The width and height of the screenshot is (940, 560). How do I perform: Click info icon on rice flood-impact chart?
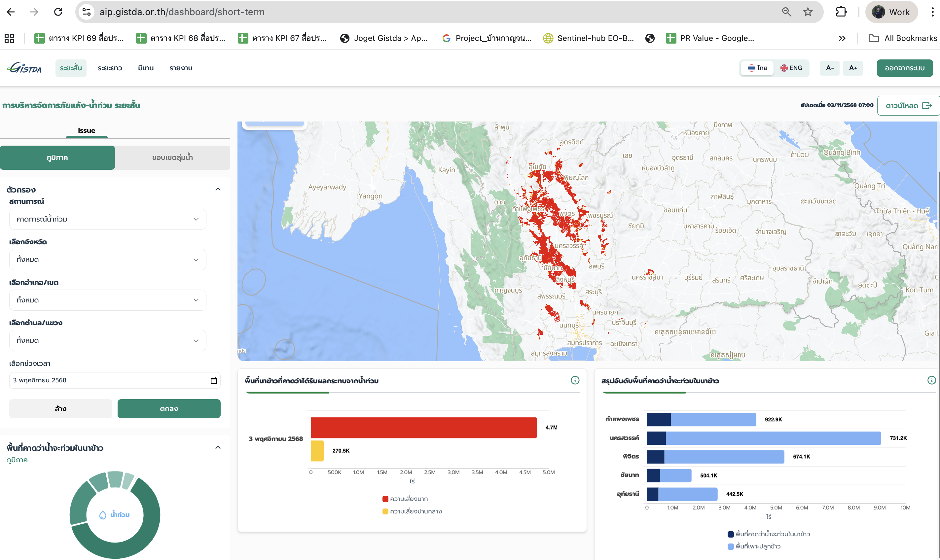tap(575, 380)
